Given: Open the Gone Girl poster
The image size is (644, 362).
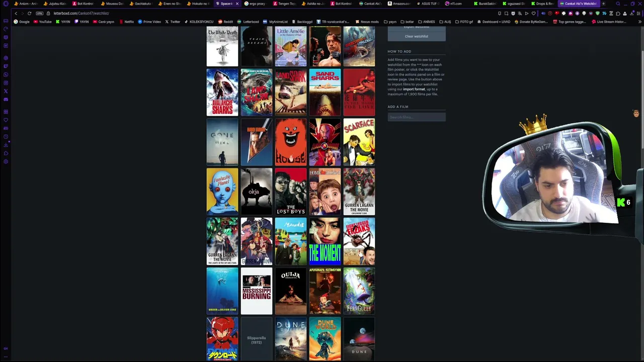Looking at the screenshot, I should click(x=222, y=142).
